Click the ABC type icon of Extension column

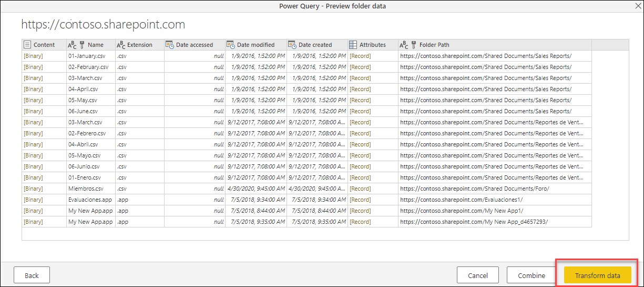(x=120, y=45)
